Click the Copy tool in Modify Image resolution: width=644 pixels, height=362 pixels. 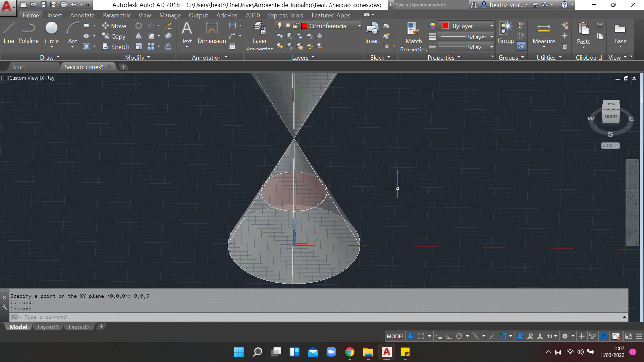tap(114, 36)
